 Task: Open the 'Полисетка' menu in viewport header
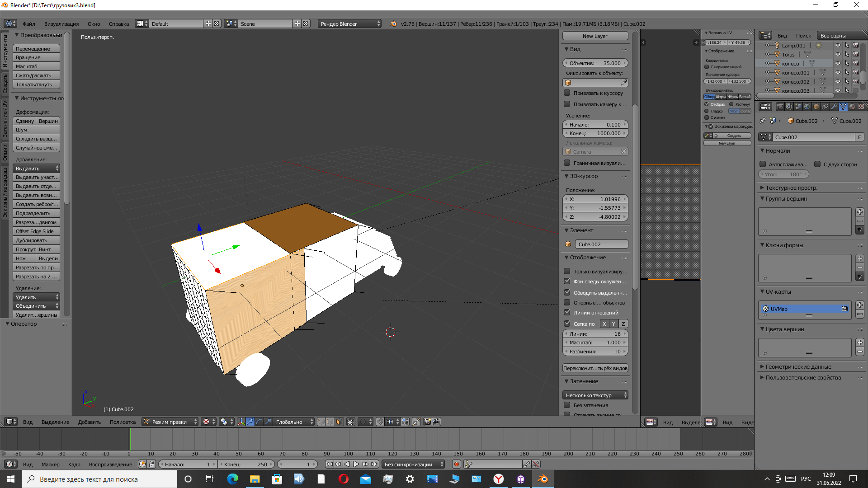click(123, 422)
